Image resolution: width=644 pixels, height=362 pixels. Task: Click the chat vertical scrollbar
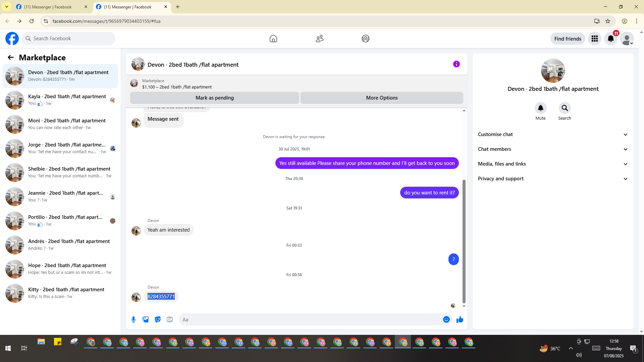point(464,241)
